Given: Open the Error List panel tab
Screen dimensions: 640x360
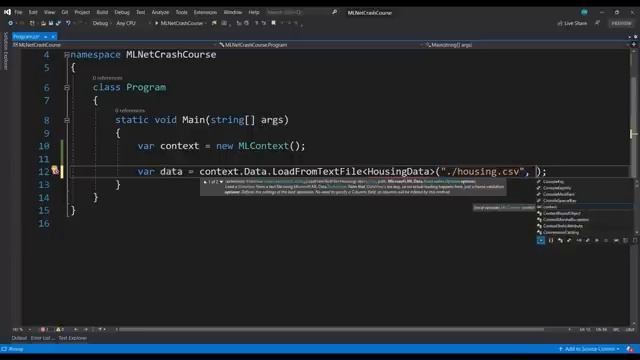Looking at the screenshot, I should pos(42,338).
